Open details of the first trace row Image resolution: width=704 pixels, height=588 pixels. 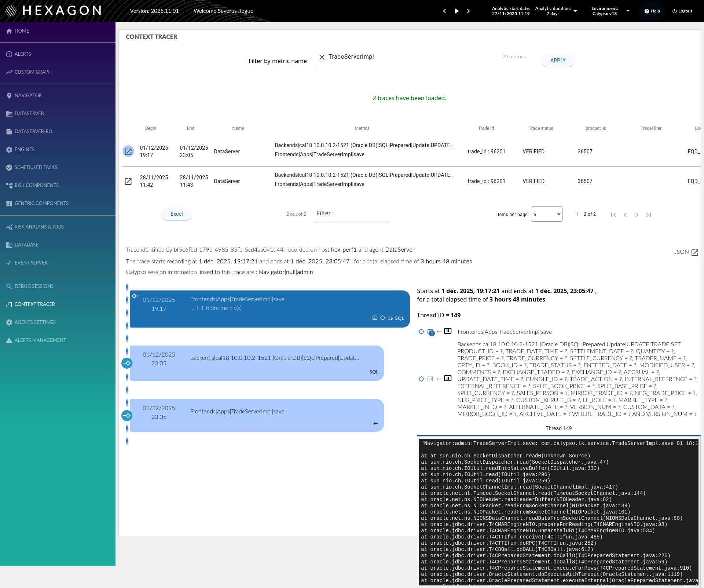128,151
